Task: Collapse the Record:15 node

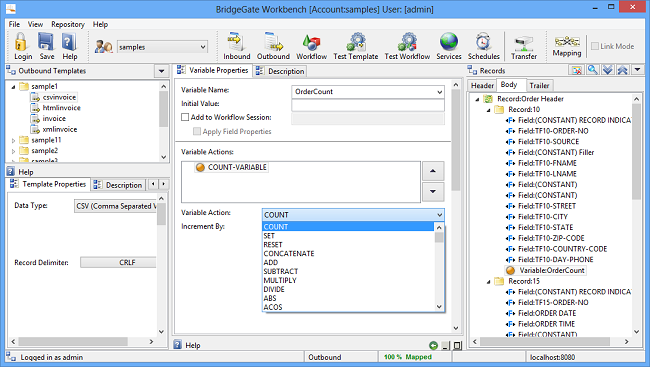Action: tap(489, 282)
